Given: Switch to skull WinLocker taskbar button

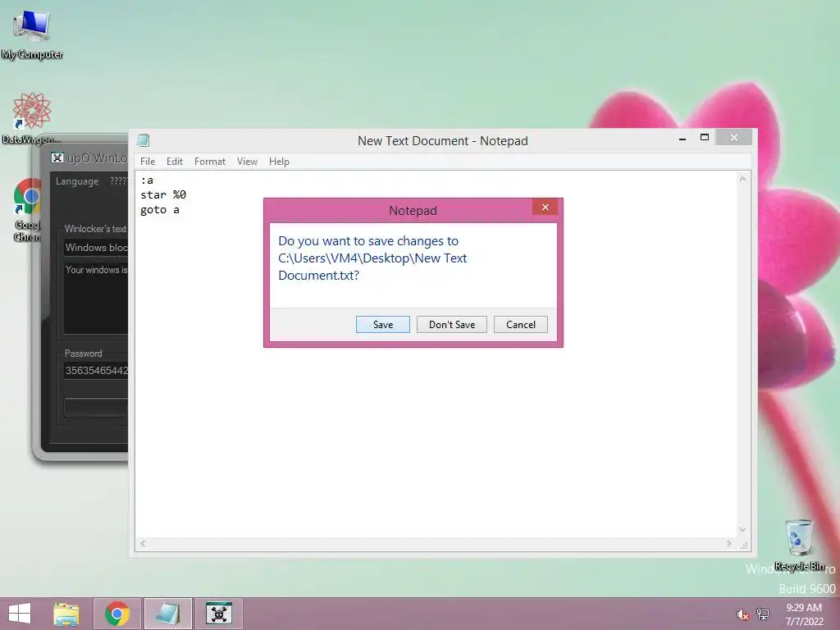Looking at the screenshot, I should tap(218, 614).
